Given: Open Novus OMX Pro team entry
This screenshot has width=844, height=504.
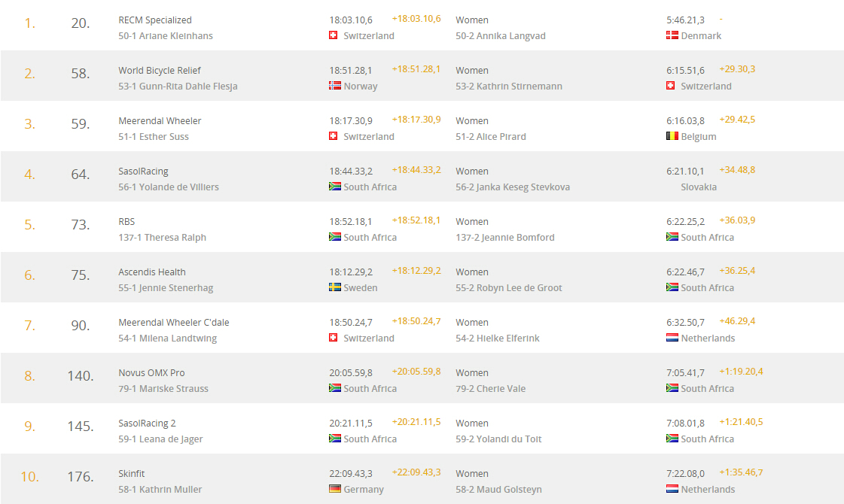Looking at the screenshot, I should (x=151, y=373).
